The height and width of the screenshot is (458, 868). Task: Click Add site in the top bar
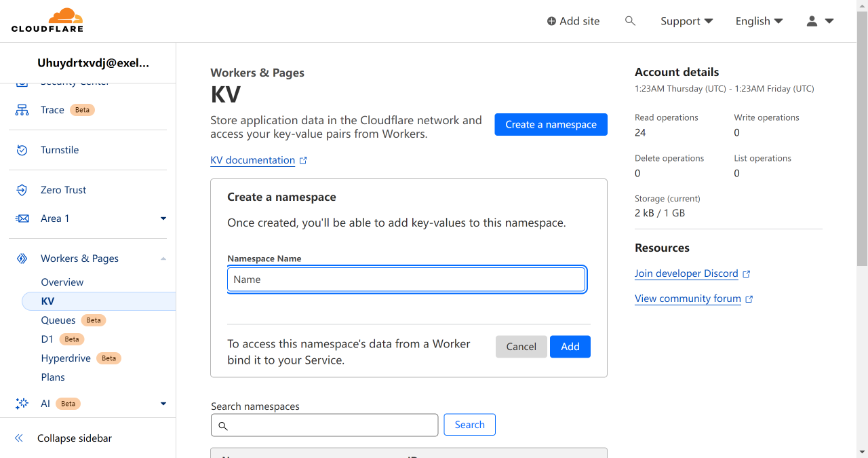[573, 21]
